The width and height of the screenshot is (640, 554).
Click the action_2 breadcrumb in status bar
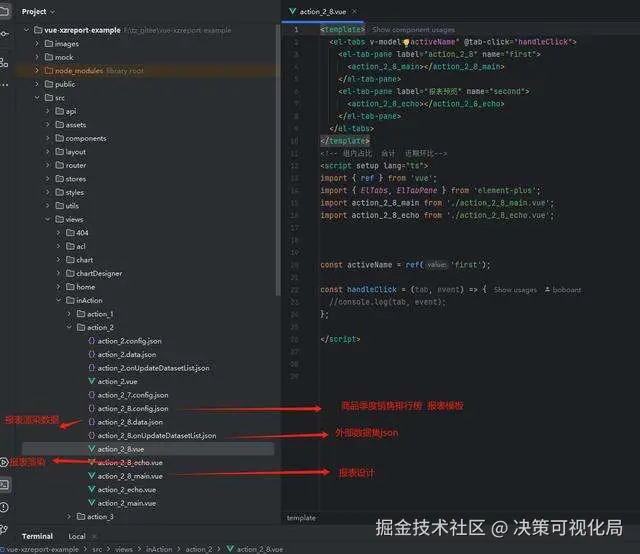point(199,549)
